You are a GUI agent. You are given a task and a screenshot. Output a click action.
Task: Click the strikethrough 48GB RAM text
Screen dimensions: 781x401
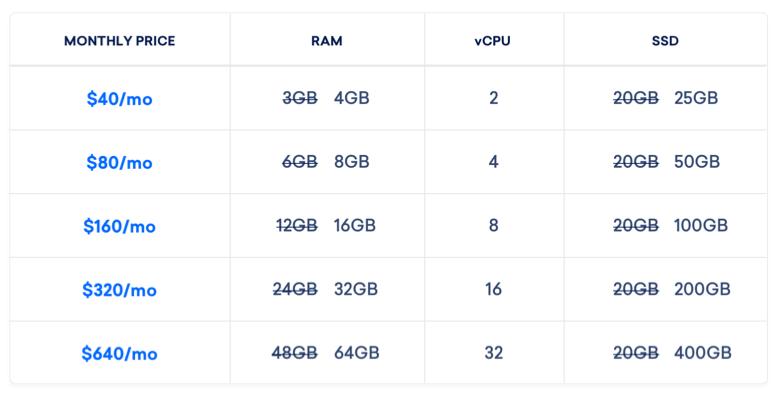(x=295, y=353)
